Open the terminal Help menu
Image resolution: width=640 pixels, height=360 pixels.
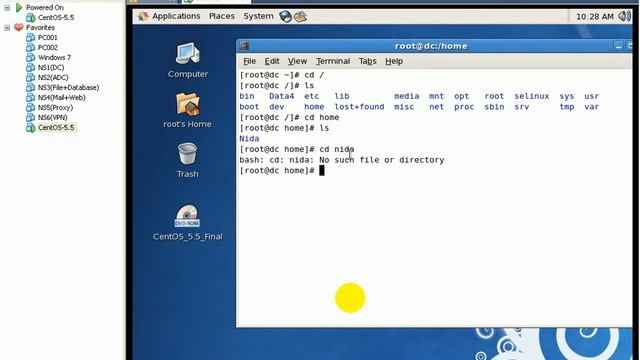pyautogui.click(x=394, y=61)
